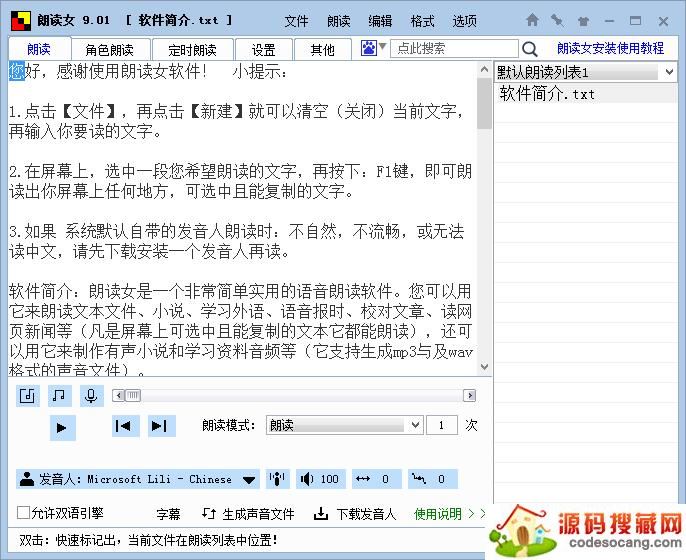The height and width of the screenshot is (560, 686).
Task: Jump to previous item with skip-back icon
Action: (124, 426)
